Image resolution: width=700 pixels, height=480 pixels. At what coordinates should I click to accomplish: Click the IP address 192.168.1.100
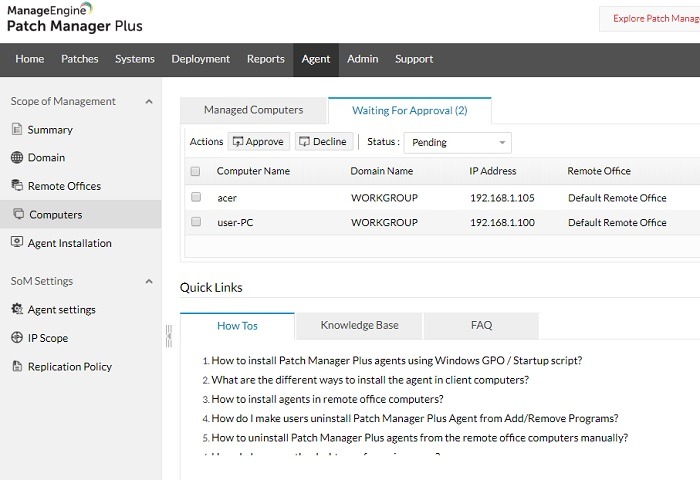coord(502,222)
